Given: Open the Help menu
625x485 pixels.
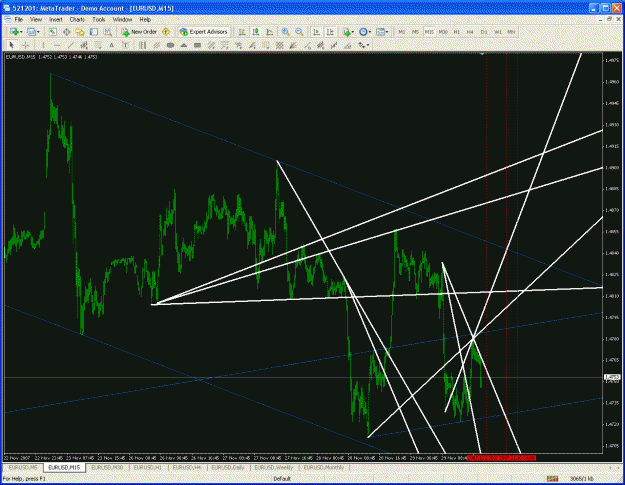Looking at the screenshot, I should point(145,20).
